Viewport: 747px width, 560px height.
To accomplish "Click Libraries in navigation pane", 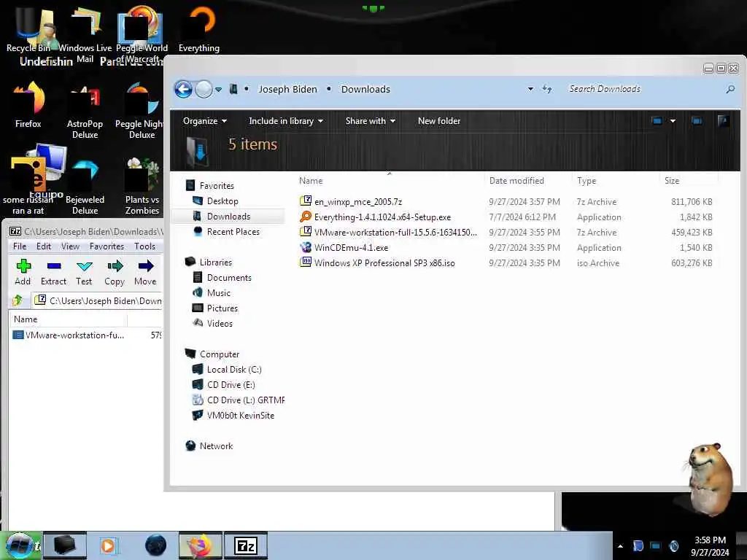I will click(216, 262).
